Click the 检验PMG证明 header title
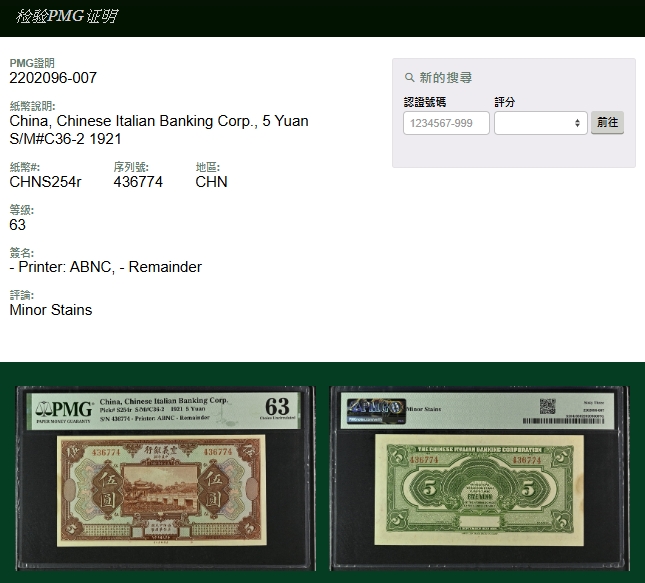645x583 pixels. pos(67,16)
